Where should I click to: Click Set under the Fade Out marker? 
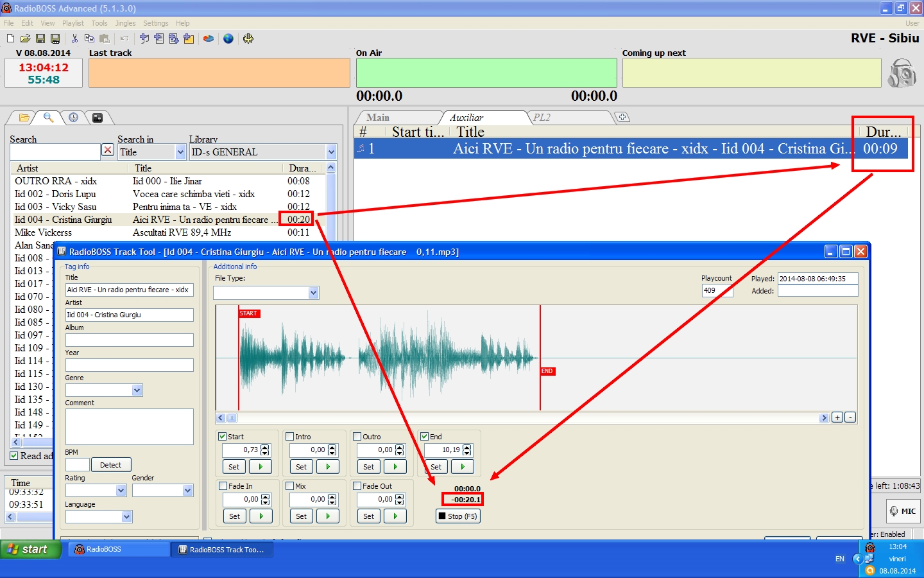[368, 516]
